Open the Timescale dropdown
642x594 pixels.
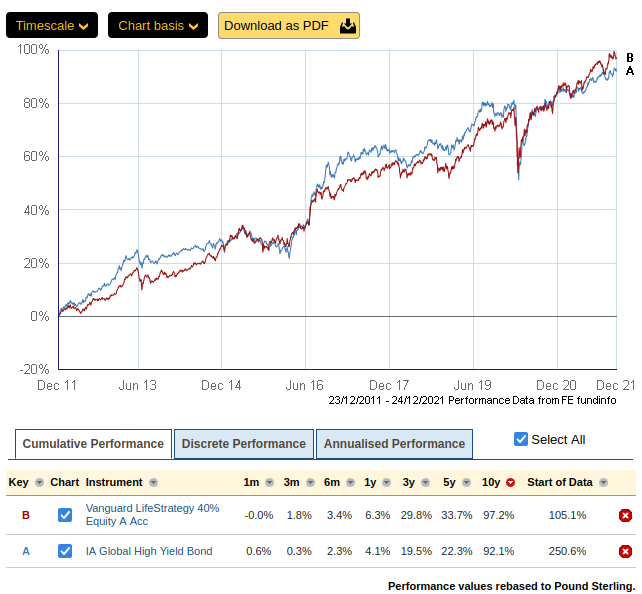(52, 25)
